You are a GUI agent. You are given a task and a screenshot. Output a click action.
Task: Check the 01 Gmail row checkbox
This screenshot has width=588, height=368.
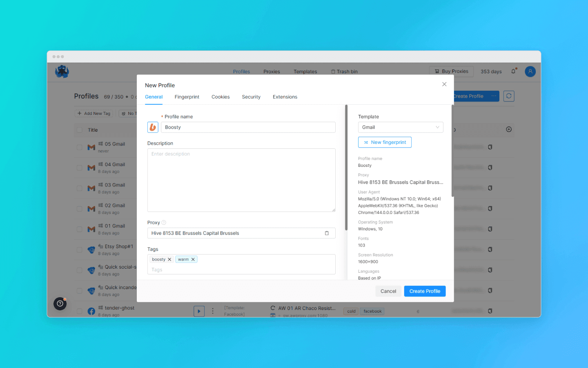pos(80,229)
